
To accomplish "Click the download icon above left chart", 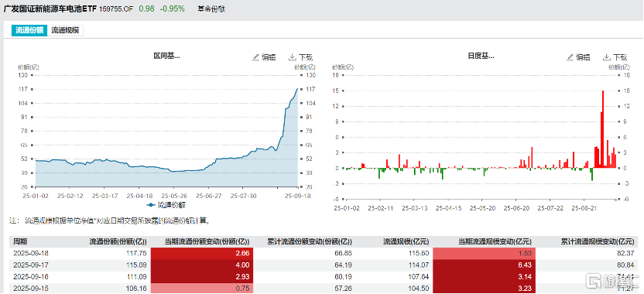I will [x=292, y=57].
